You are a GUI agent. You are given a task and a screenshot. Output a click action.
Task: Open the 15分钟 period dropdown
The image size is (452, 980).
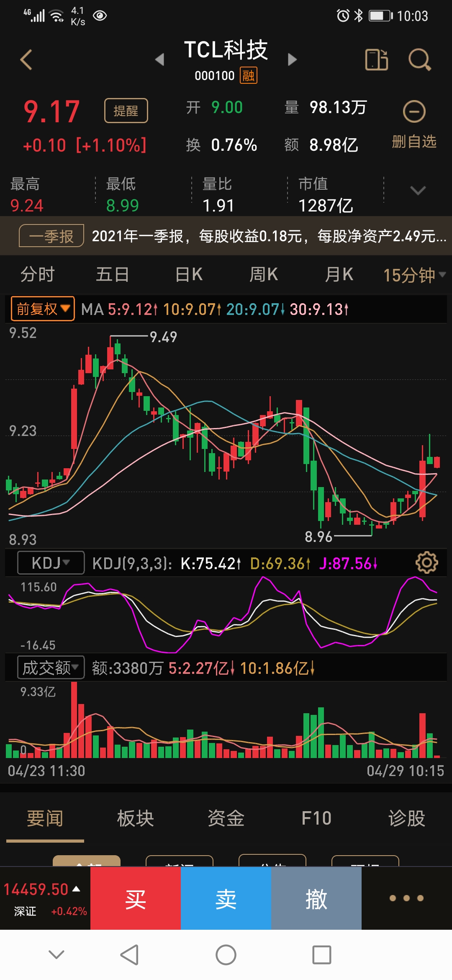(x=414, y=275)
